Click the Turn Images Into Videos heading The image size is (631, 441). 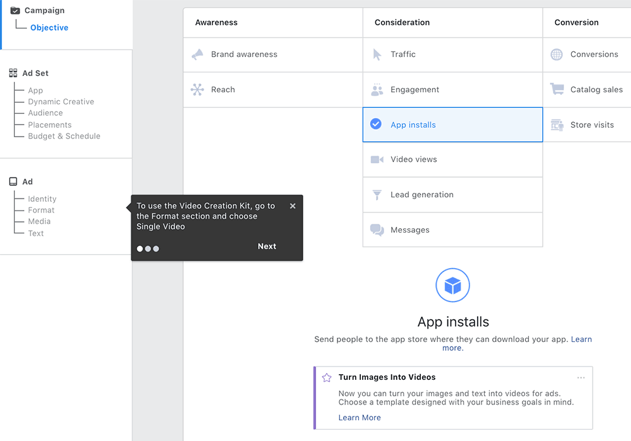tap(387, 377)
